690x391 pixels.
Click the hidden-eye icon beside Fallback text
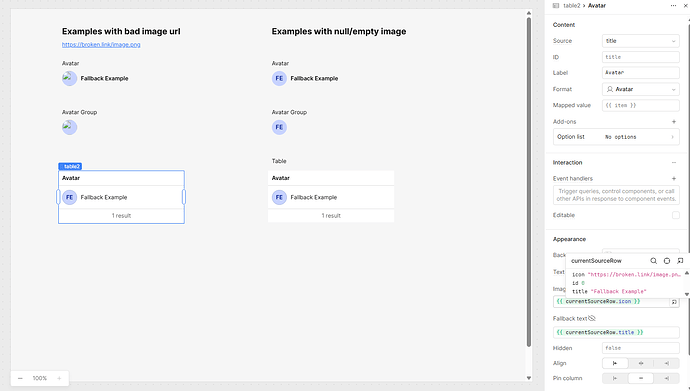pos(592,318)
